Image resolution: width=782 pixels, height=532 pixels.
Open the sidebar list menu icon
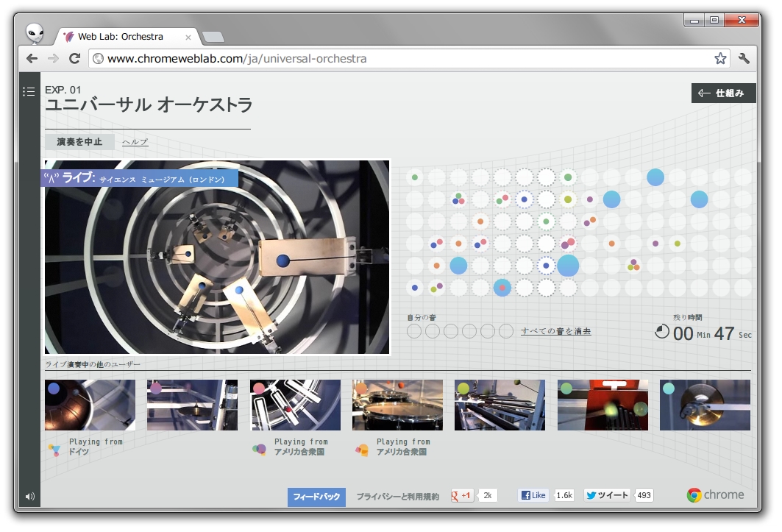29,91
